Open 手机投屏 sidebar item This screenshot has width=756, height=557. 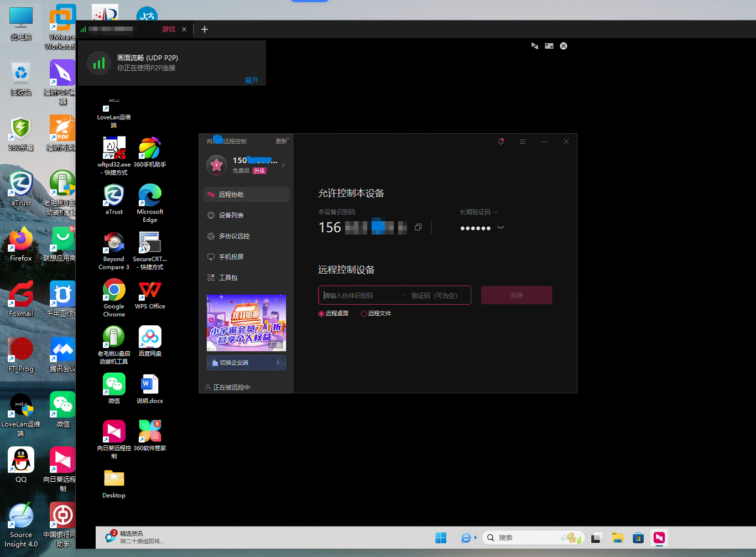pos(231,257)
